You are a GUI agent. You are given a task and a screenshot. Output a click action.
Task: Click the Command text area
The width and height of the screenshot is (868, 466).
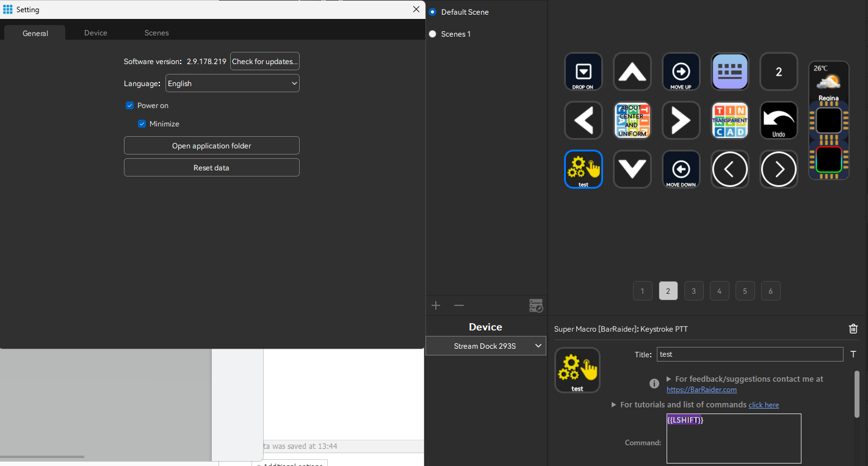pyautogui.click(x=734, y=439)
